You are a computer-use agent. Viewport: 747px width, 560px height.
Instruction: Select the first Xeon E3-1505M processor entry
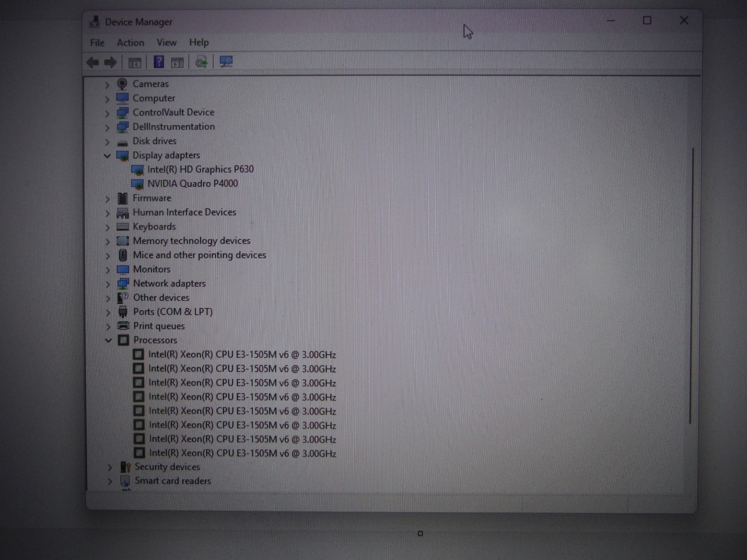click(x=242, y=355)
